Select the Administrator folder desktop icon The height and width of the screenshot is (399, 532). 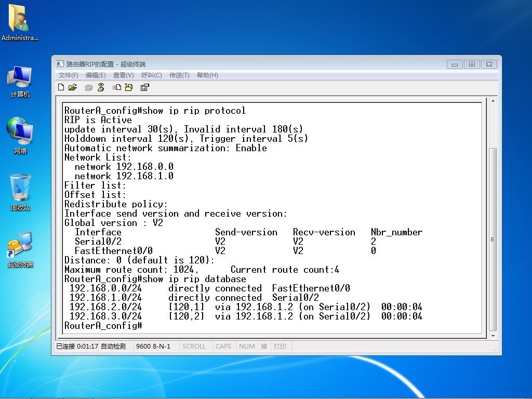coord(20,23)
